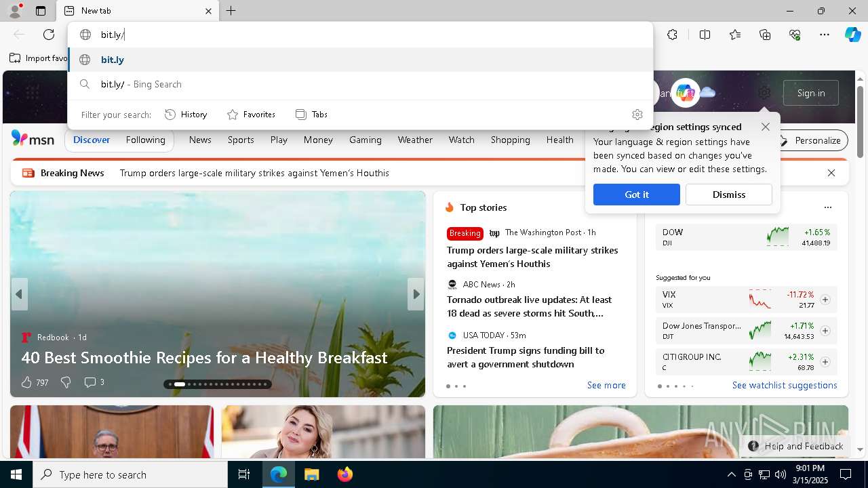Viewport: 868px width, 488px height.
Task: Click the Got it button
Action: [637, 195]
